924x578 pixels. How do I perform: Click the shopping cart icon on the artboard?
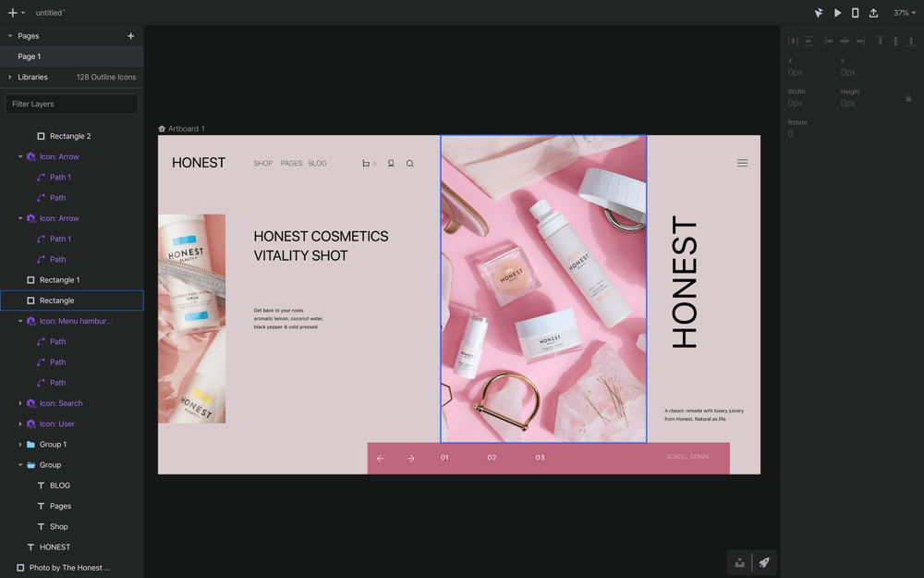366,164
